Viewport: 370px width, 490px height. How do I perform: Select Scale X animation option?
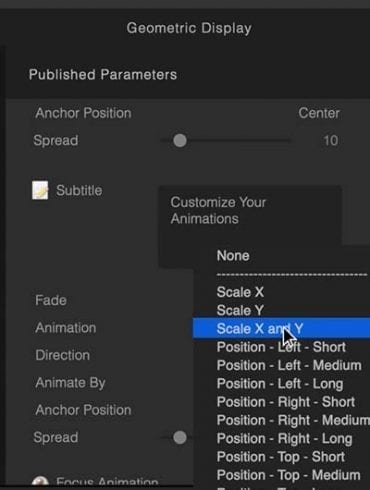pyautogui.click(x=240, y=292)
